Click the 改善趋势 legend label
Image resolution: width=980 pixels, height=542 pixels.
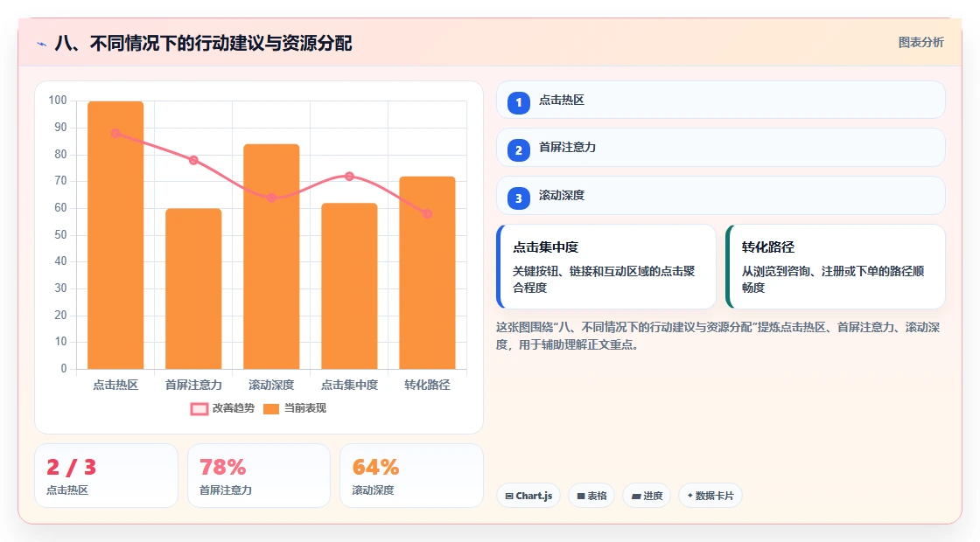233,408
